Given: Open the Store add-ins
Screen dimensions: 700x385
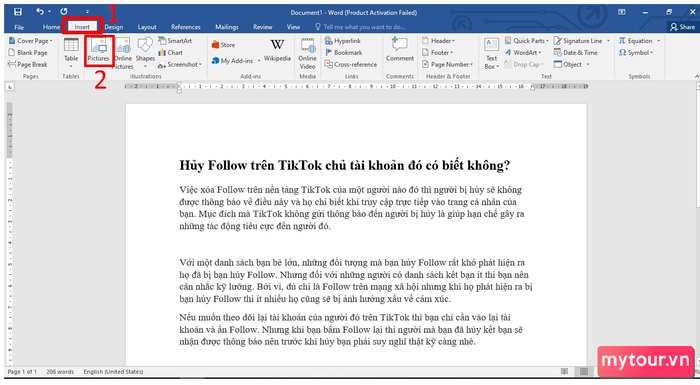Looking at the screenshot, I should [x=223, y=45].
